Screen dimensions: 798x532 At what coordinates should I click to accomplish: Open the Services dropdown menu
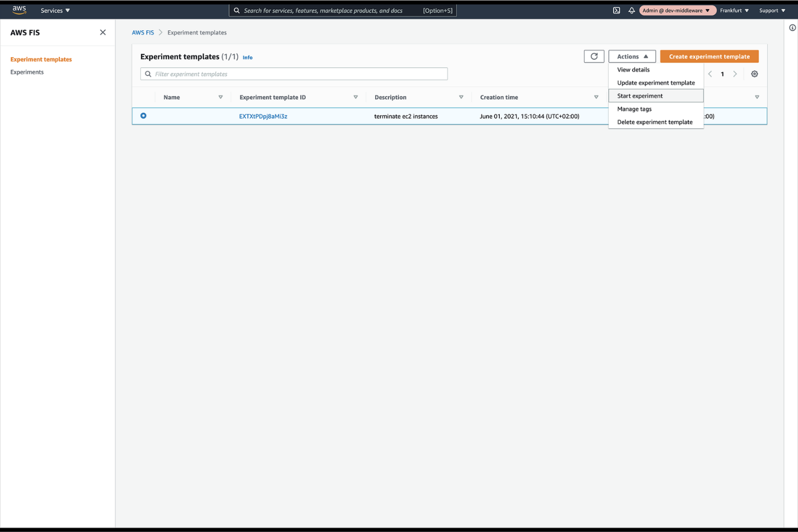[x=55, y=10]
